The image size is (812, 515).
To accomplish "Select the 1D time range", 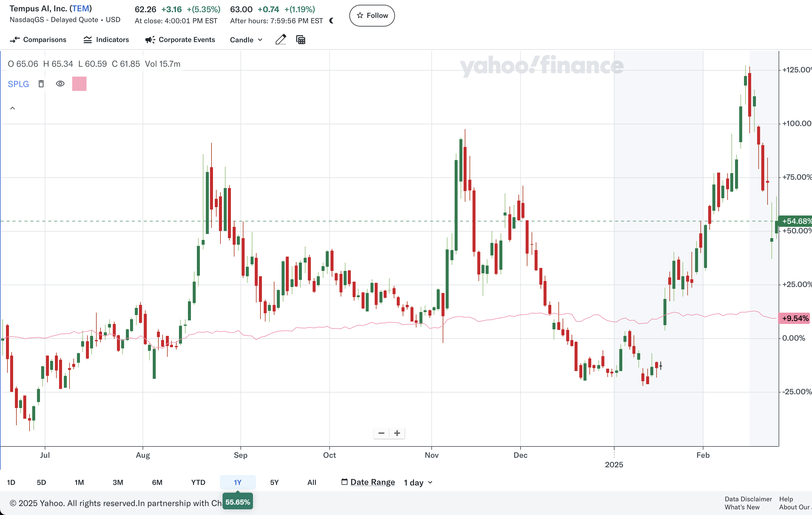I will click(11, 482).
